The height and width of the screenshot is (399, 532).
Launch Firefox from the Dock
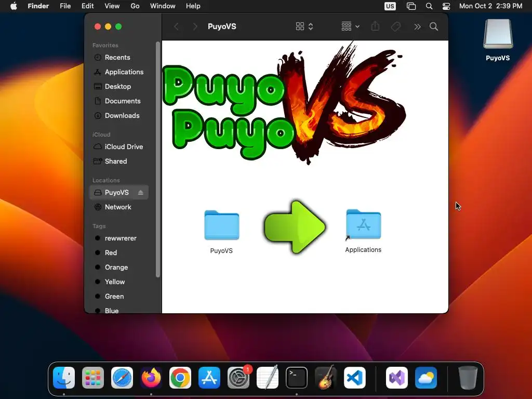151,378
